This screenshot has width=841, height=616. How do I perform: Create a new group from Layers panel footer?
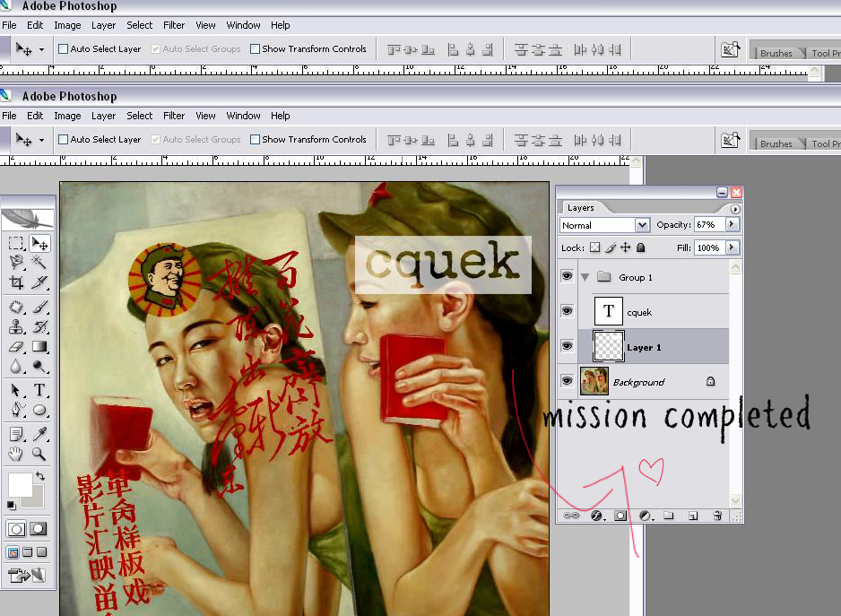tap(668, 516)
